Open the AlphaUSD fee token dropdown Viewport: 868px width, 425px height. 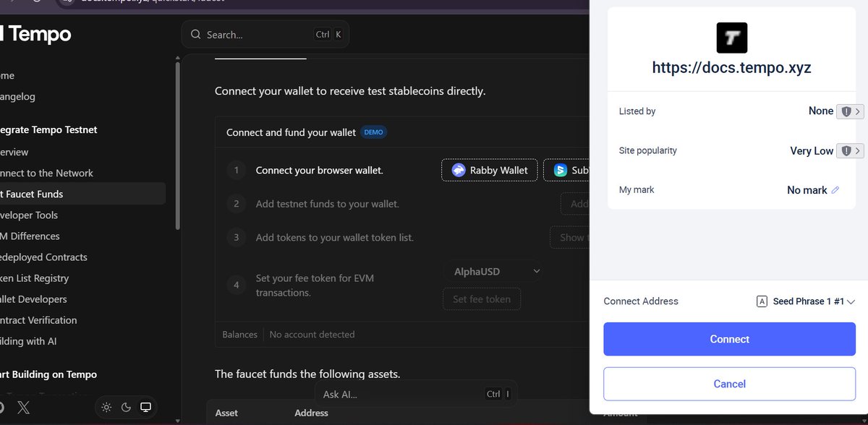point(493,271)
